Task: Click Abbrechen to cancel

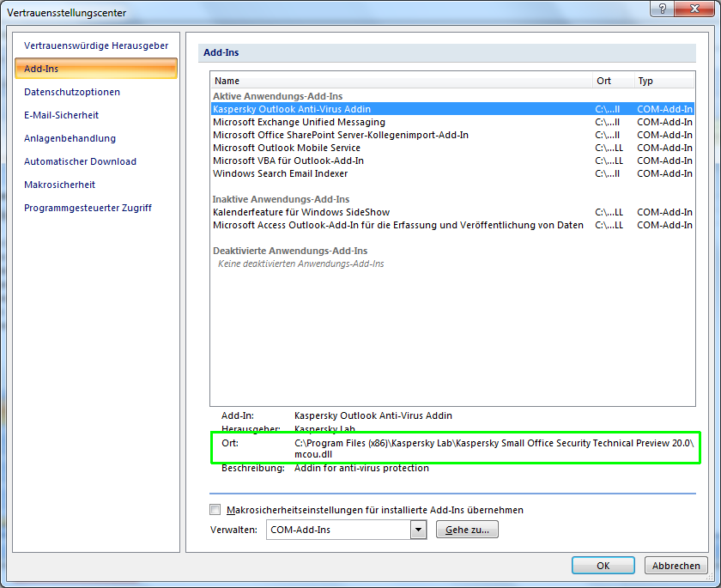Action: [676, 566]
